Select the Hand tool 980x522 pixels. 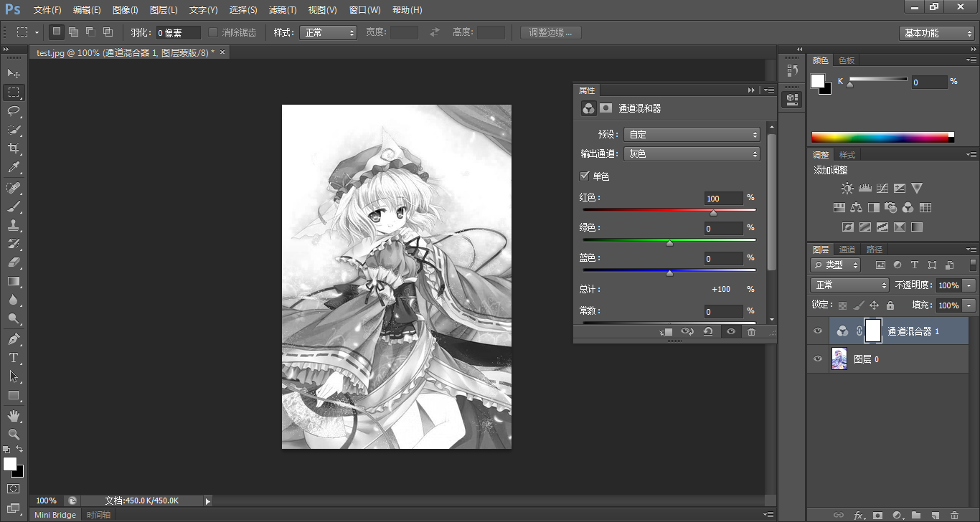[13, 415]
